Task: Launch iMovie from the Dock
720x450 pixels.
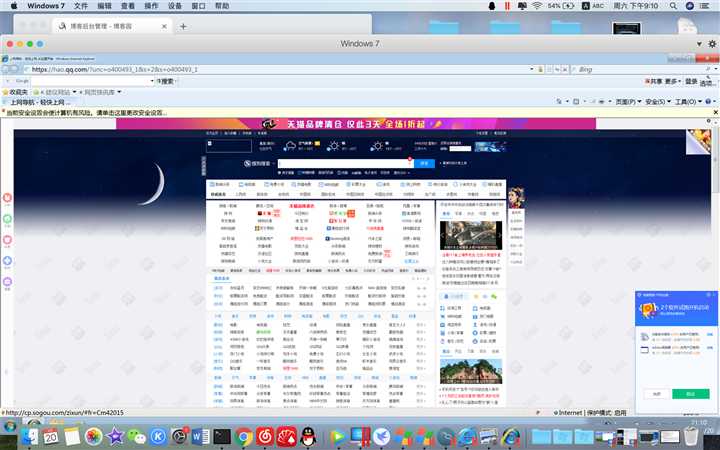Action: click(115, 436)
